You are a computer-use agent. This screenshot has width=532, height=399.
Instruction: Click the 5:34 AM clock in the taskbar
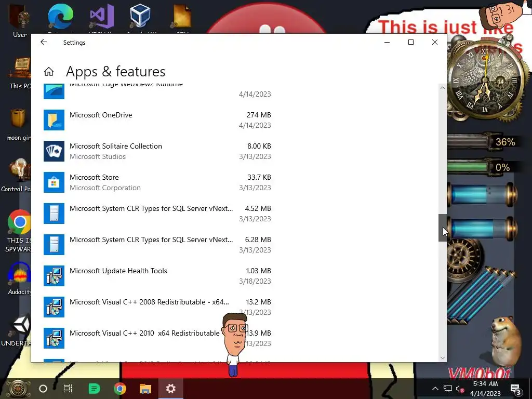[x=485, y=384]
